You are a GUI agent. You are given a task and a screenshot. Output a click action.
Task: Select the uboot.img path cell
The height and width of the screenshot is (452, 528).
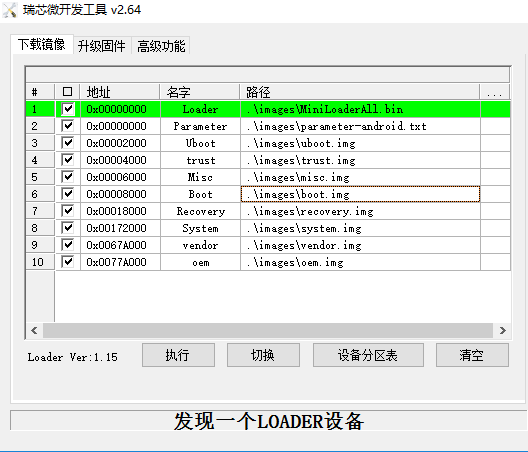coord(360,143)
